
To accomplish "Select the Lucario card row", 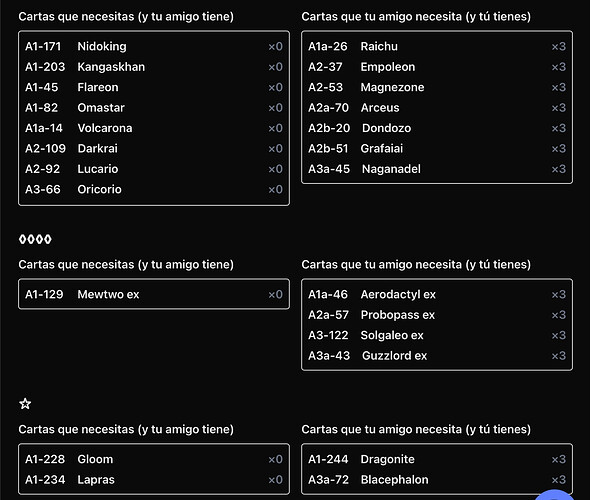I will point(154,169).
